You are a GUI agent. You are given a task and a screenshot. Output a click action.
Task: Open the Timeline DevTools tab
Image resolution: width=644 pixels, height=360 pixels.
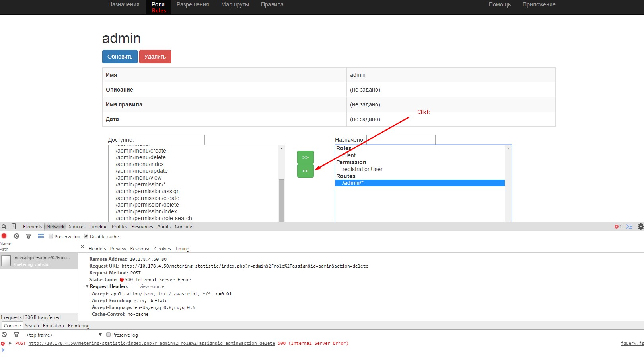[x=98, y=227]
